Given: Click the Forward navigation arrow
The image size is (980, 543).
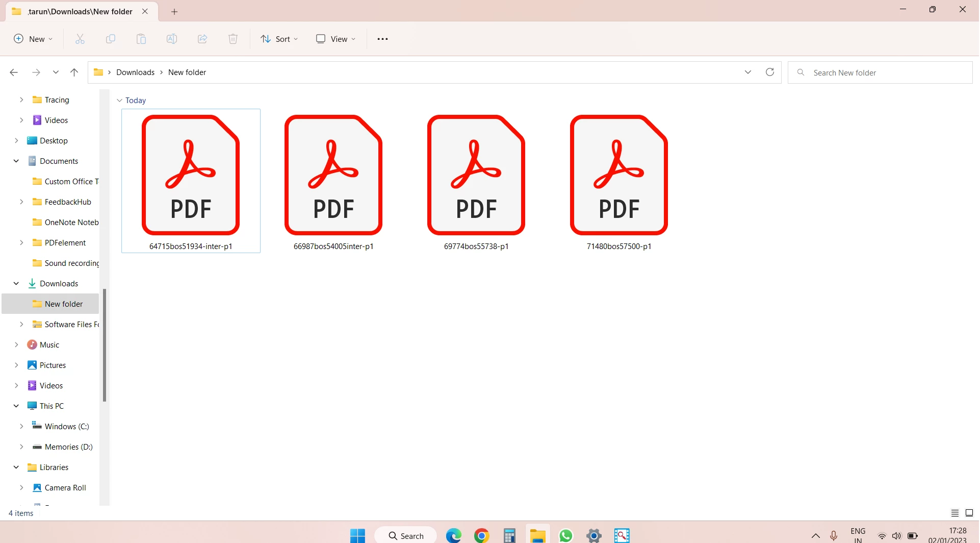Looking at the screenshot, I should [x=36, y=72].
